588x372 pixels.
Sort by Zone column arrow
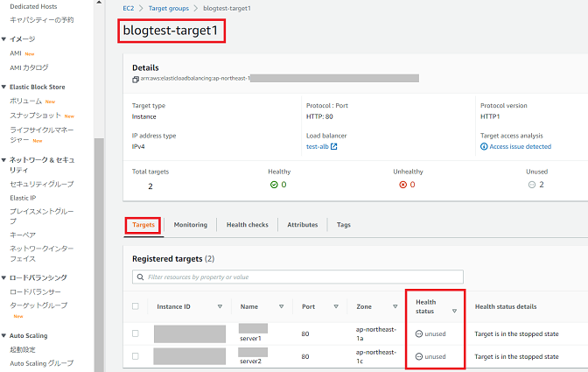coord(395,306)
